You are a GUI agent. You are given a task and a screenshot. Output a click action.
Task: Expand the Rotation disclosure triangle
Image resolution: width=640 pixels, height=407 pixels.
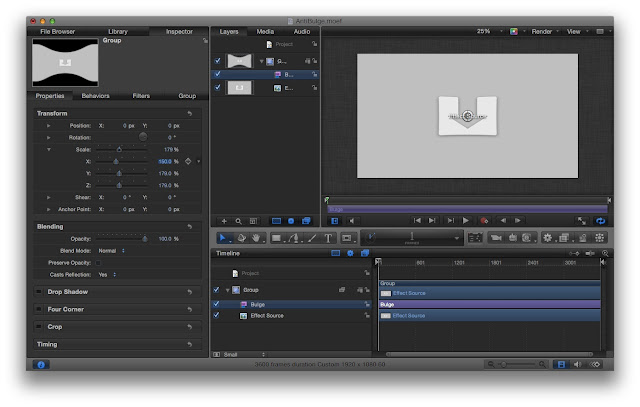pos(49,138)
